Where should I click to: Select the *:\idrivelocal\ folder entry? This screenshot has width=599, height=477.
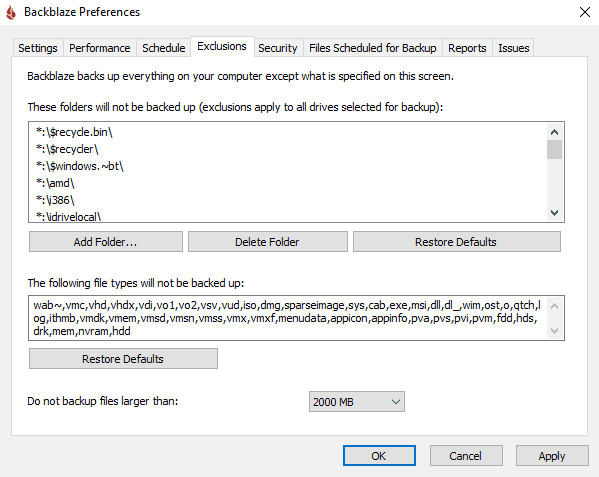pos(68,217)
